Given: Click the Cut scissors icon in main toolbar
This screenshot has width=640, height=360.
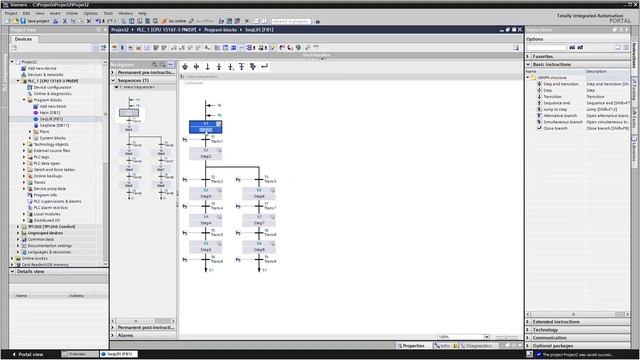Looking at the screenshot, I should tap(64, 21).
